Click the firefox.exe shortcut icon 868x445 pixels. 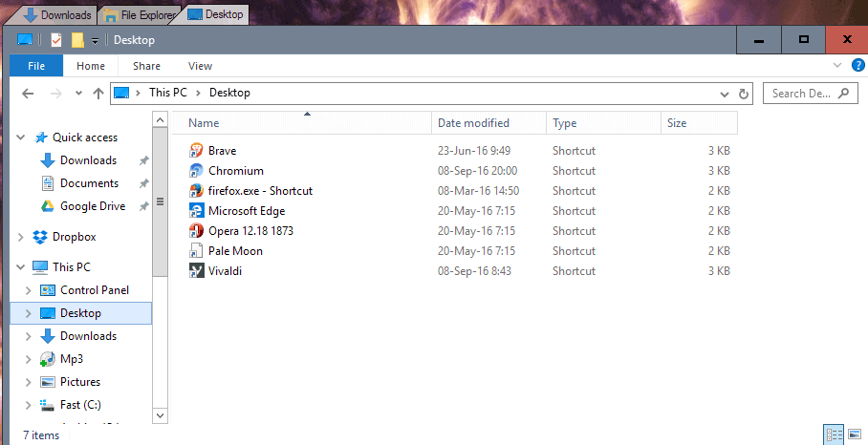click(x=196, y=191)
